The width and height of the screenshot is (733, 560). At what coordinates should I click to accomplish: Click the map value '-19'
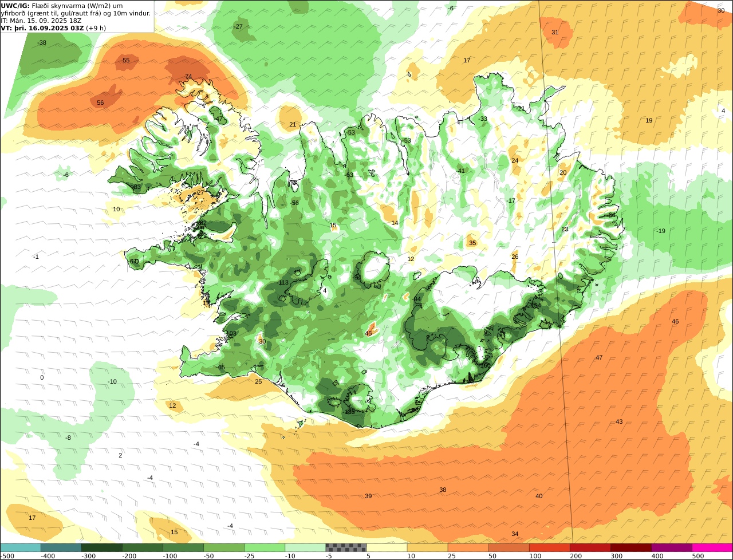[x=660, y=231]
